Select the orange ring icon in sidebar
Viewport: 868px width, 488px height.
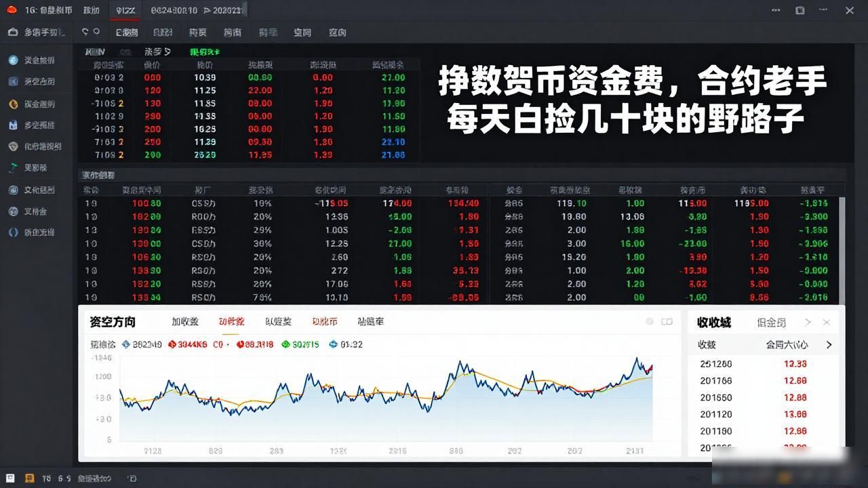coord(13,104)
